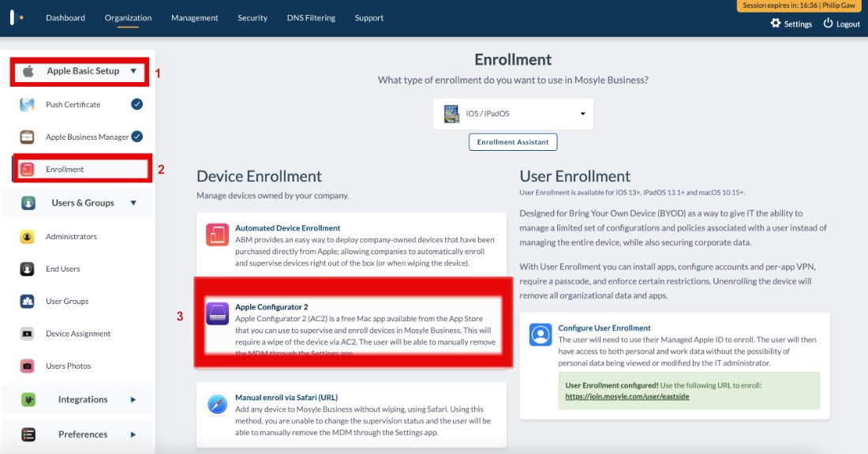
Task: Click the Integrations puzzle icon
Action: pos(28,400)
